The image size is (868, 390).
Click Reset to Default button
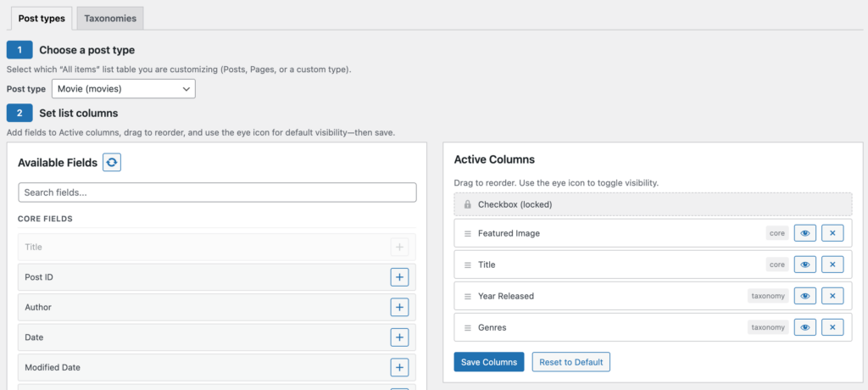click(571, 362)
